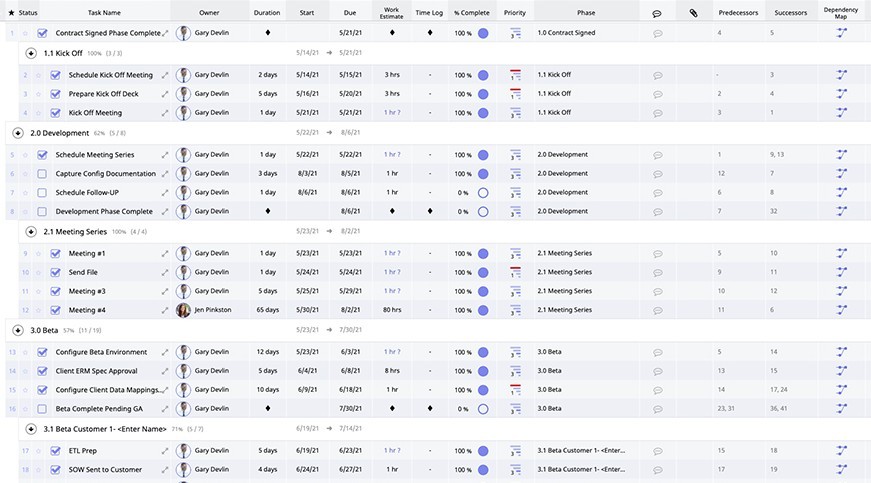Uncheck ETL Prep status checkbox
The width and height of the screenshot is (871, 483).
click(x=56, y=451)
